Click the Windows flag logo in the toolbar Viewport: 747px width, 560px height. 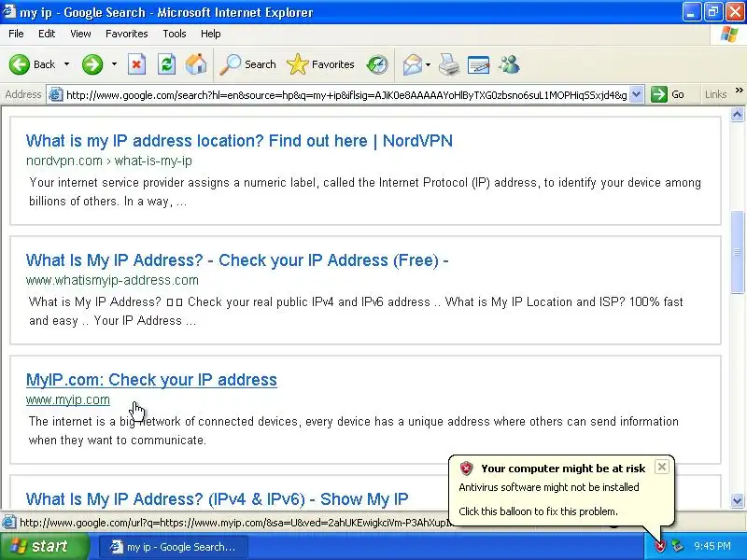click(729, 35)
